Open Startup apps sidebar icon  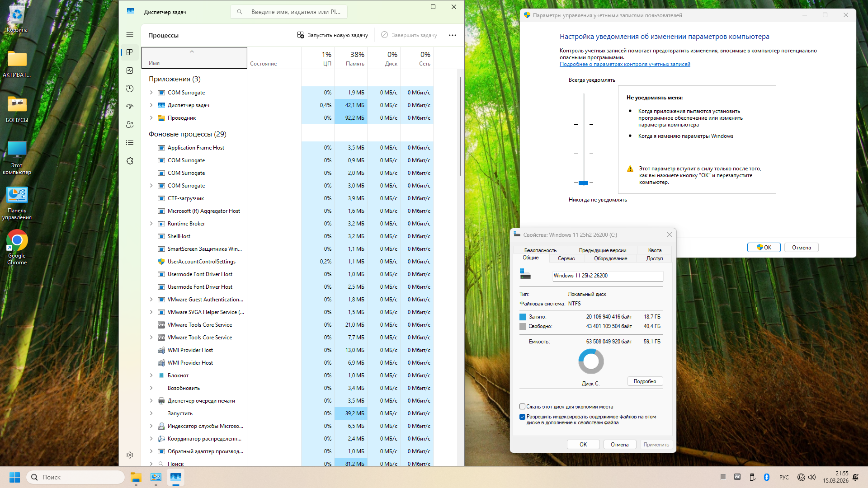(x=130, y=107)
